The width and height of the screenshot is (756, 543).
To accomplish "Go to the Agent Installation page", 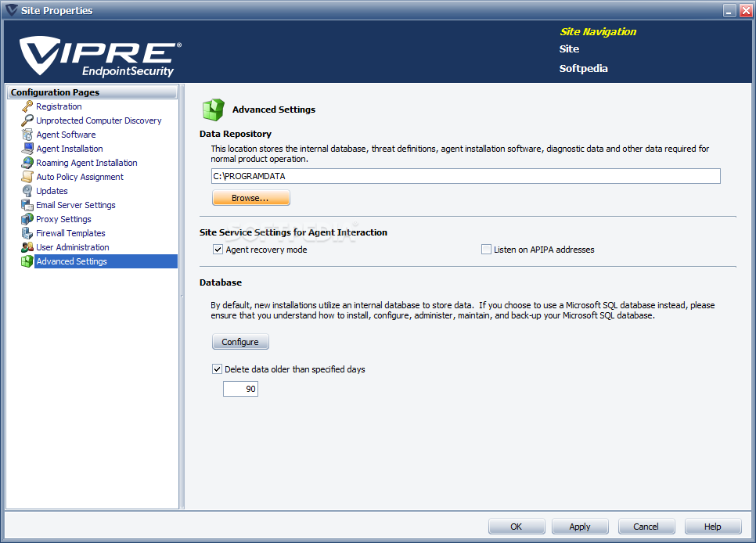I will 70,149.
